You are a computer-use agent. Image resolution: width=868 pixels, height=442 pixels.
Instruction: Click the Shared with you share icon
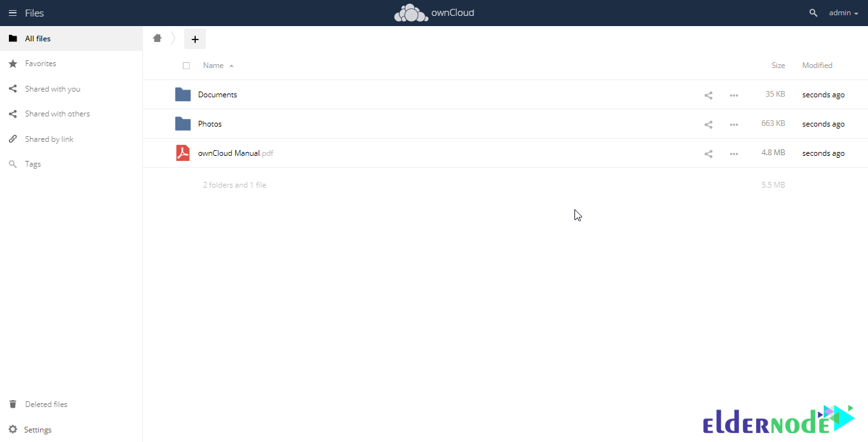point(13,89)
